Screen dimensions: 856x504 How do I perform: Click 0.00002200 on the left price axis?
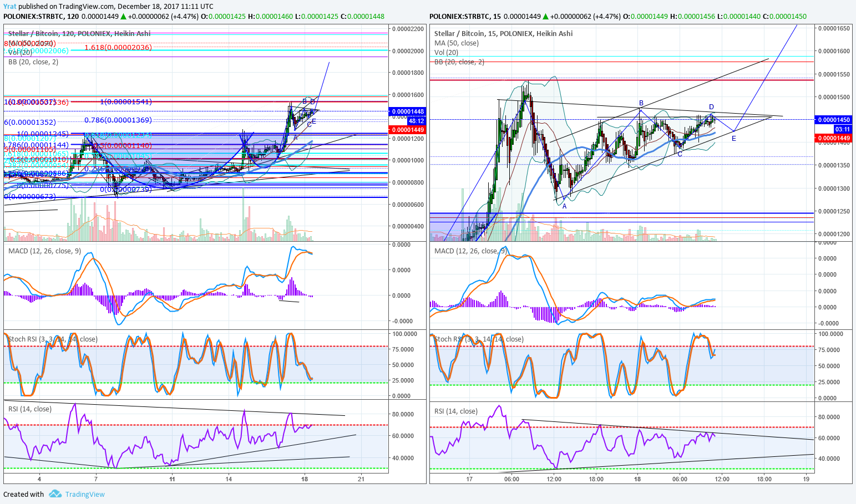(408, 29)
